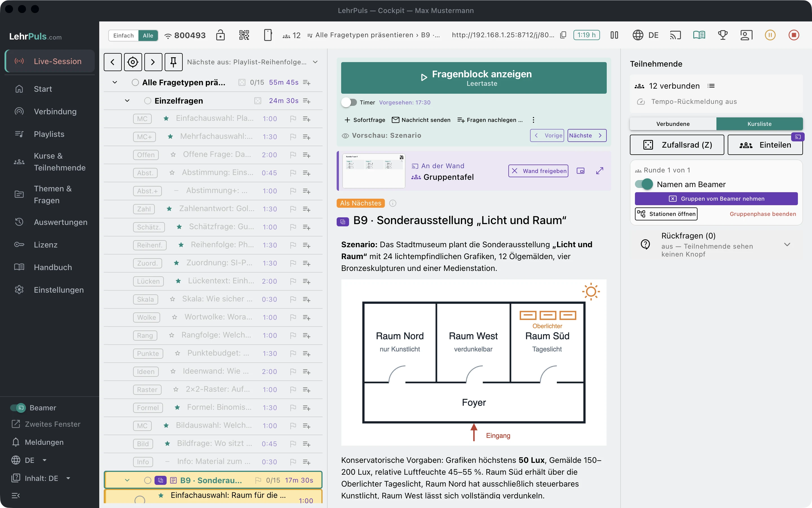This screenshot has width=812, height=508.
Task: Expand the Rückfragen section
Action: coord(787,244)
